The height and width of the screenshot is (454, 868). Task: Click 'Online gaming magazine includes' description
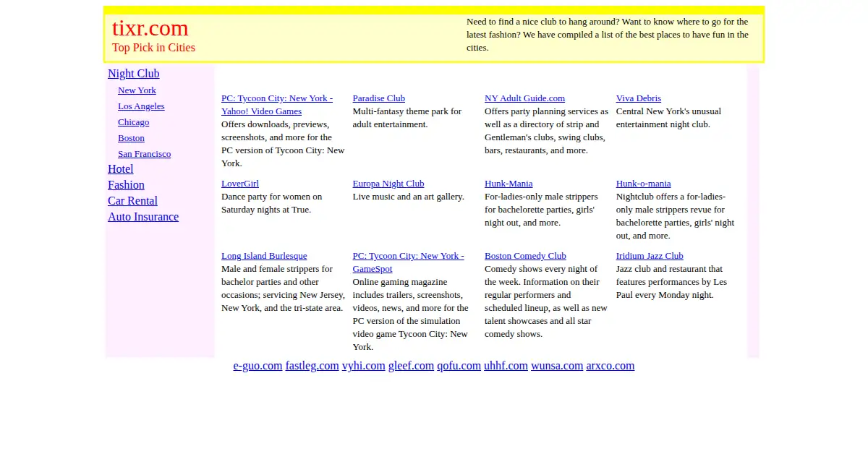click(x=411, y=314)
